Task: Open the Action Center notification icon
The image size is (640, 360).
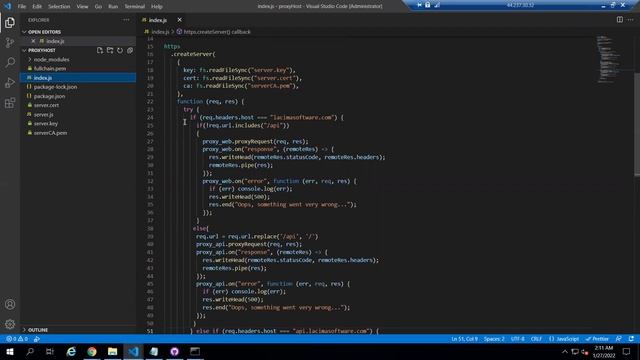Action: point(627,351)
